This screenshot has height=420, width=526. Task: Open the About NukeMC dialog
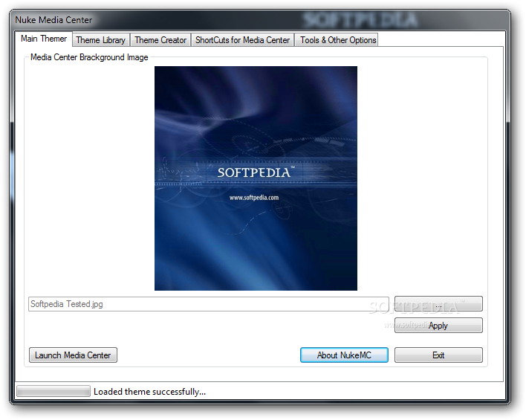pyautogui.click(x=344, y=355)
